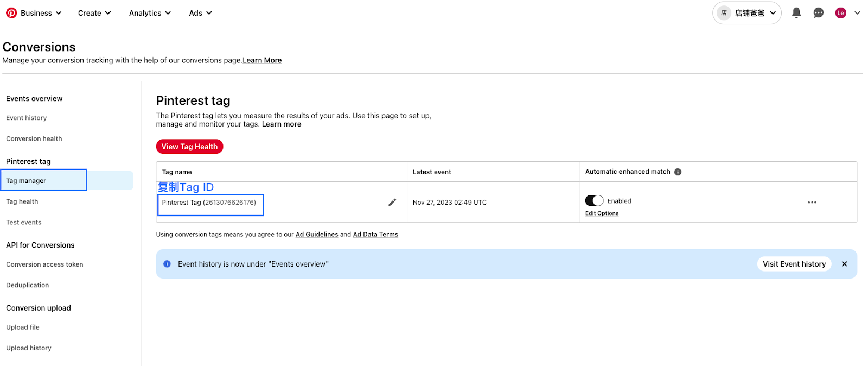Dismiss the Event history notice banner
This screenshot has width=868, height=366.
tap(844, 264)
